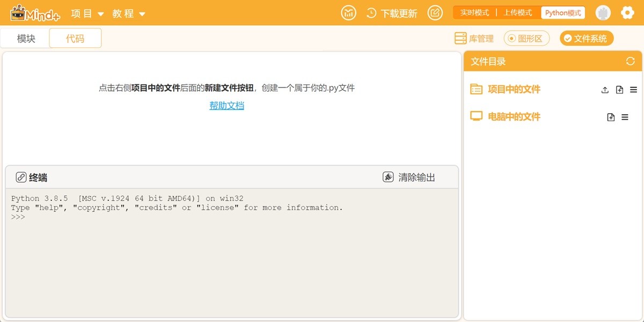The height and width of the screenshot is (322, 644).
Task: Switch to 上传模式 mode
Action: coord(517,12)
